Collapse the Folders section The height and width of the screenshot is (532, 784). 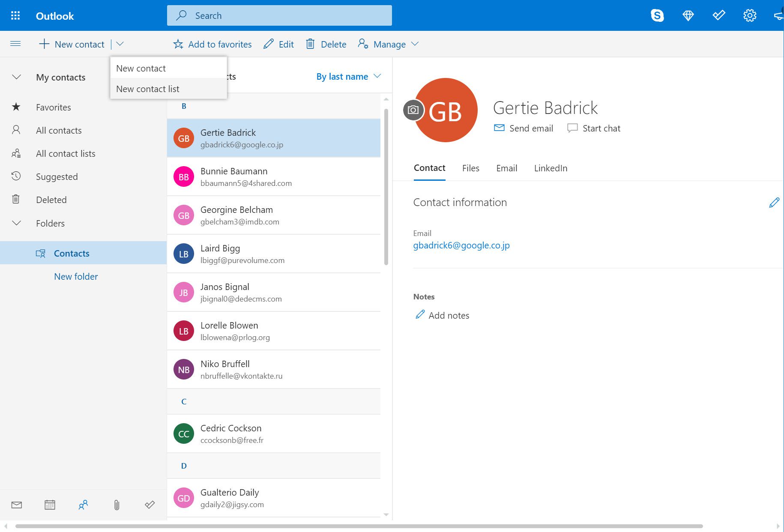tap(16, 223)
